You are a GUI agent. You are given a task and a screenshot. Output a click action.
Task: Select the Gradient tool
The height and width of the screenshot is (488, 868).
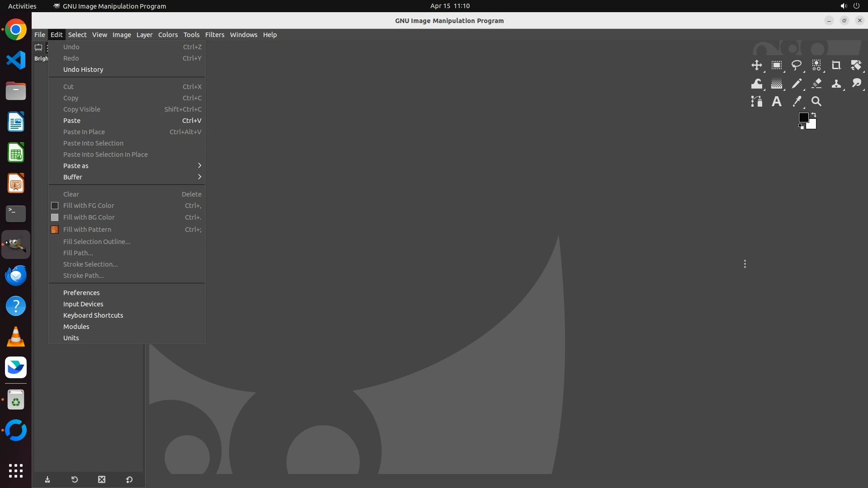(x=776, y=84)
